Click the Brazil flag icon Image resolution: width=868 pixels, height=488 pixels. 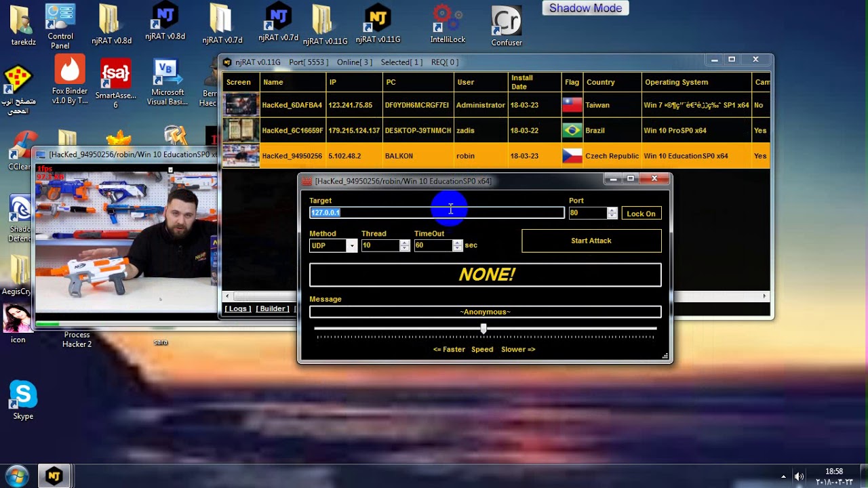point(572,130)
